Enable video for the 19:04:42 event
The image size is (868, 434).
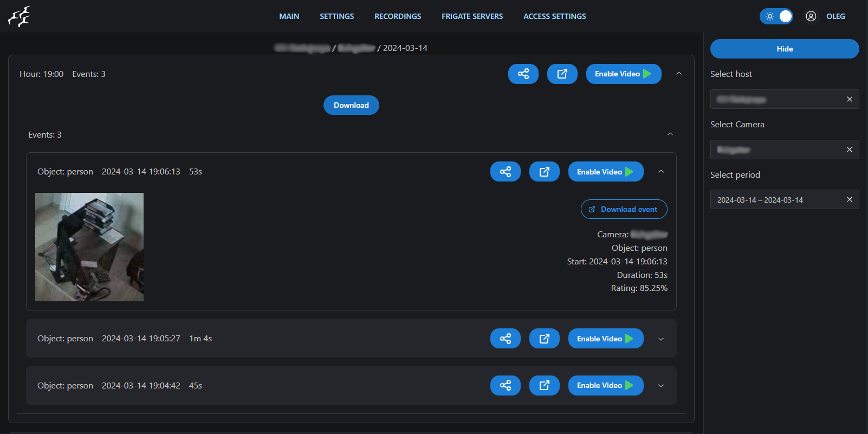click(605, 385)
